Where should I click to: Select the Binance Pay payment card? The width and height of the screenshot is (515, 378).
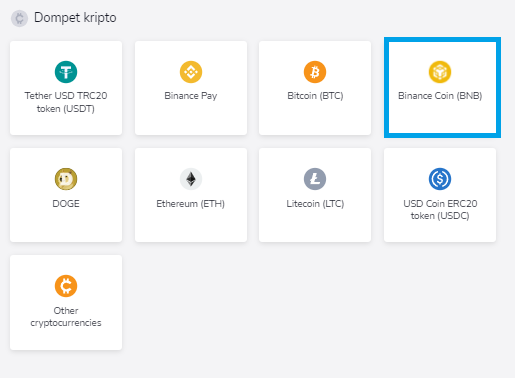click(191, 88)
